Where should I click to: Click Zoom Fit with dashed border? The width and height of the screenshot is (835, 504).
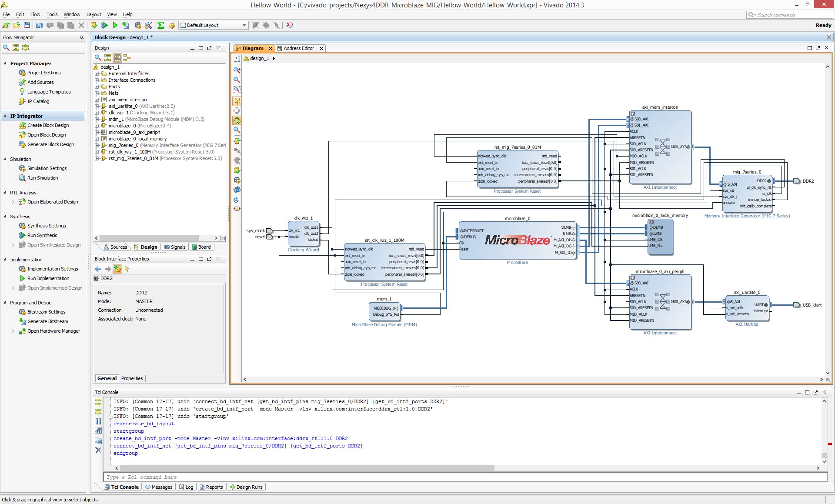click(x=237, y=90)
